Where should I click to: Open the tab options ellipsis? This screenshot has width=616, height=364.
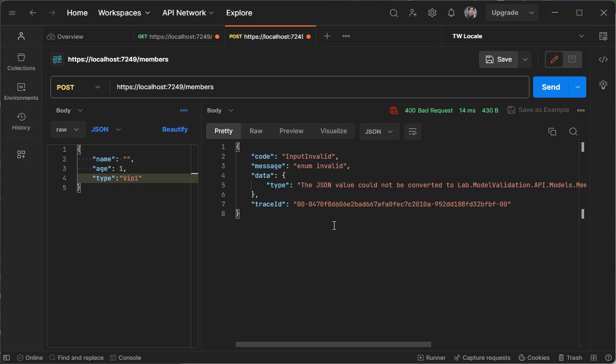tap(346, 36)
